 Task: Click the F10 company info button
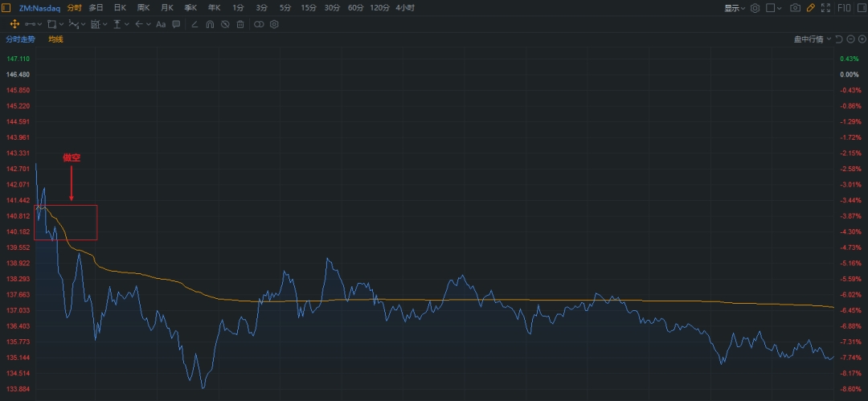coord(844,8)
